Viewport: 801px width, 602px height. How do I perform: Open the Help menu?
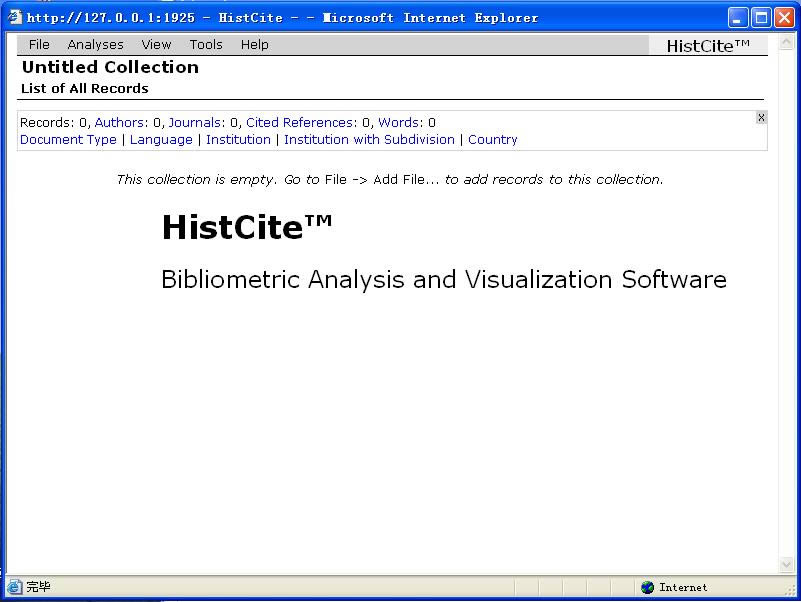[255, 45]
